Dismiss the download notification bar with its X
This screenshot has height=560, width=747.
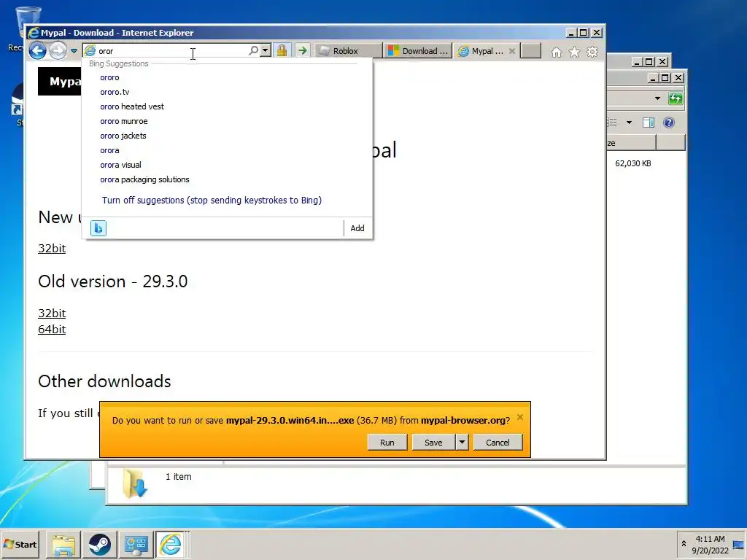click(x=519, y=417)
